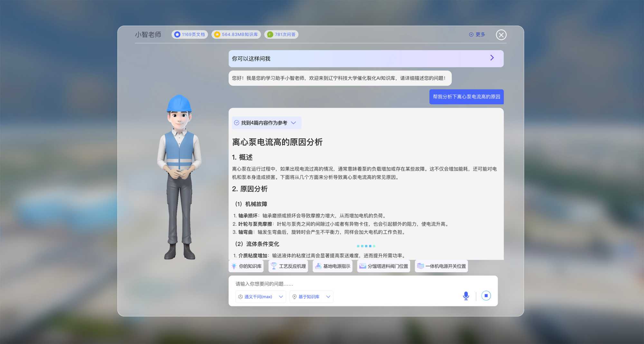Stop the response generation

click(486, 296)
